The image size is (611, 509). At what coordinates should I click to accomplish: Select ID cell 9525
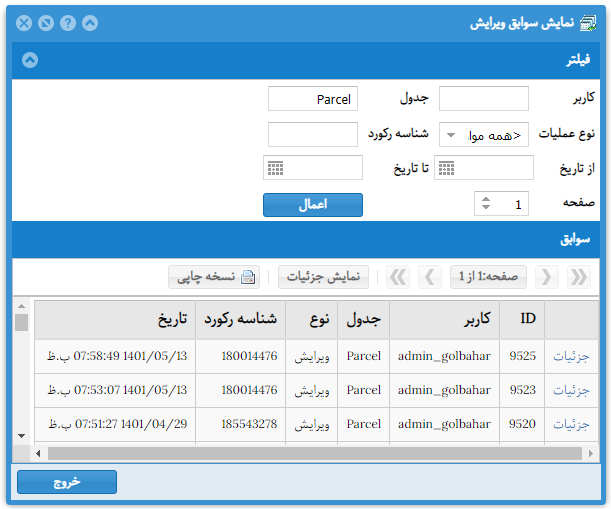522,356
